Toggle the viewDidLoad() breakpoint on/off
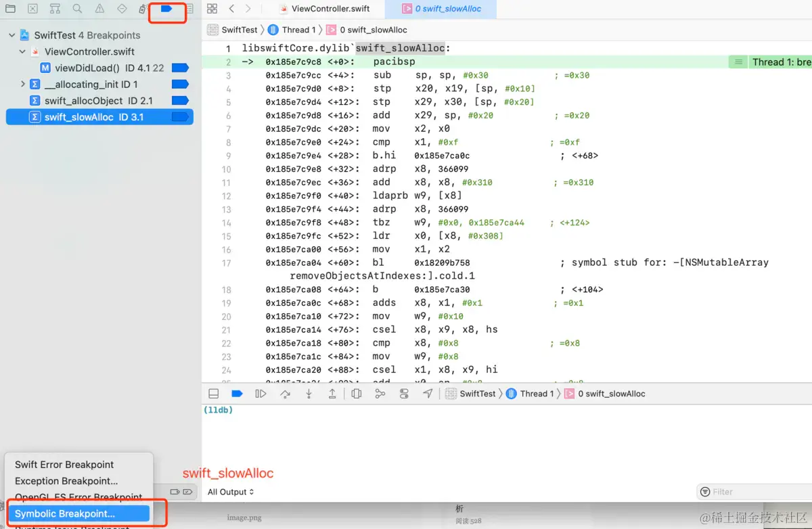The image size is (812, 529). click(180, 68)
